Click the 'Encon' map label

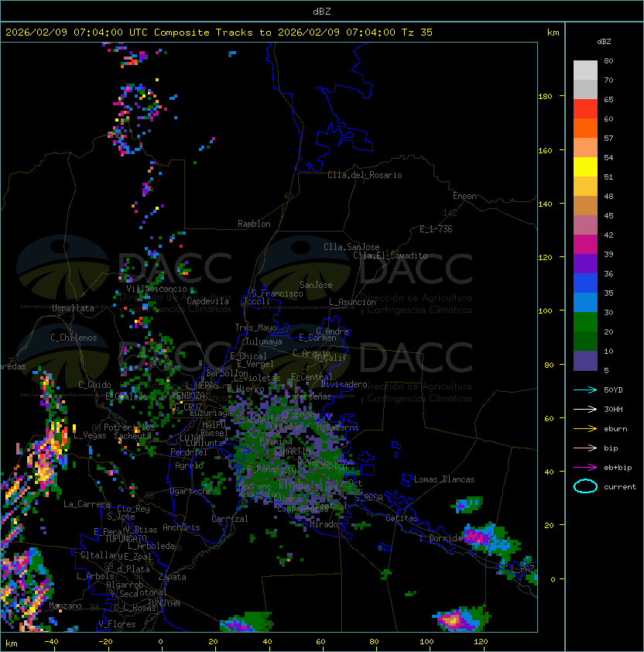pos(464,196)
